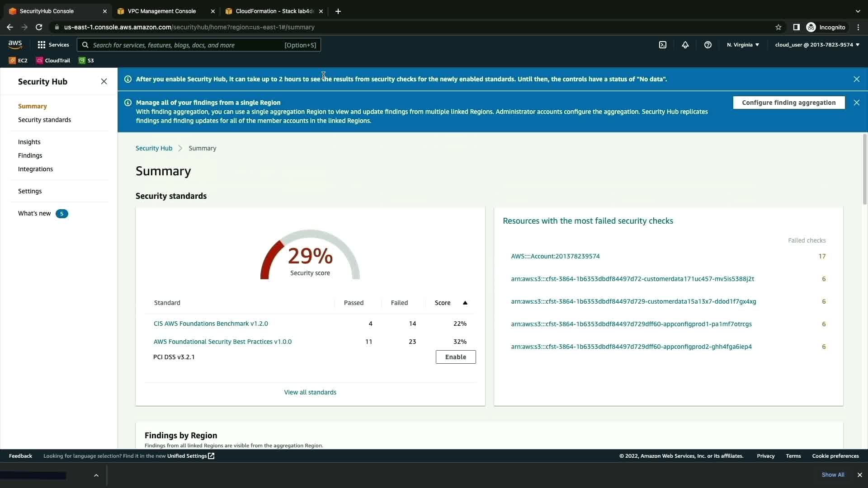Open the CloudTrail bookmark shortcut

(53, 61)
